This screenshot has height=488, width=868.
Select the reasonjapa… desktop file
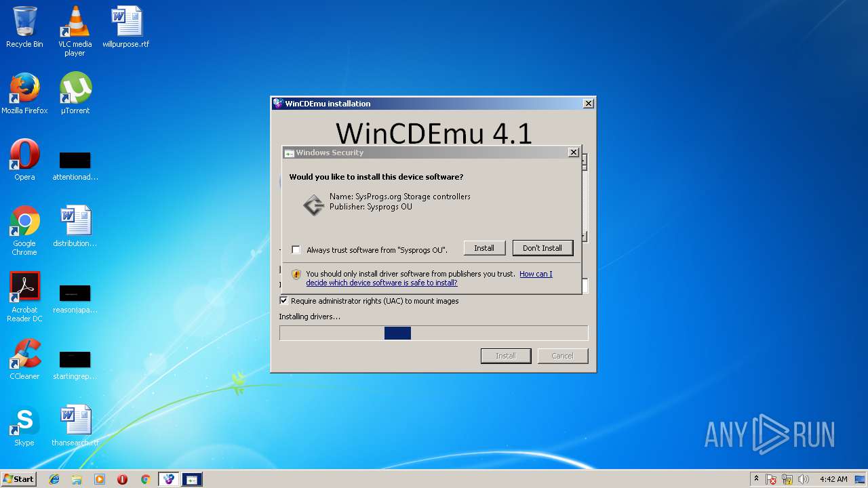[x=75, y=298]
